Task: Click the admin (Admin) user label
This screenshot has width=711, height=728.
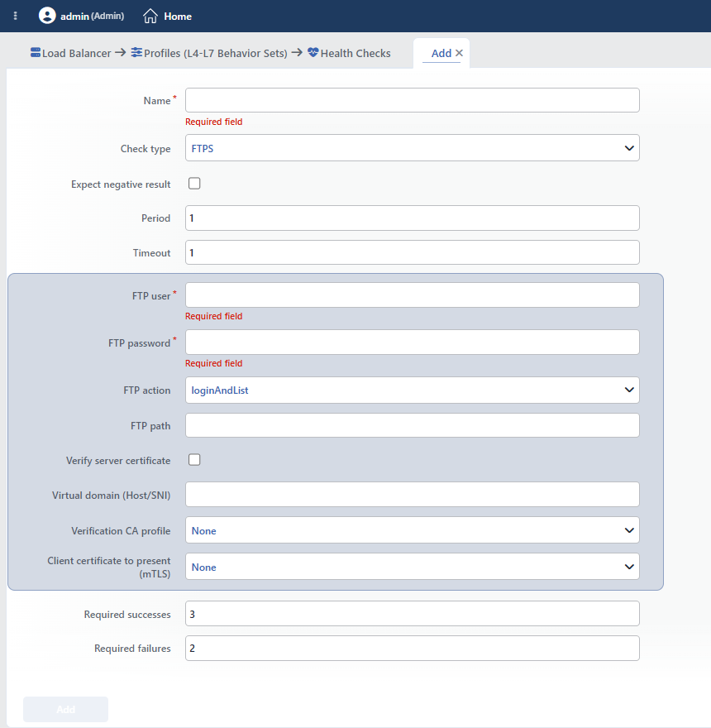Action: tap(93, 17)
